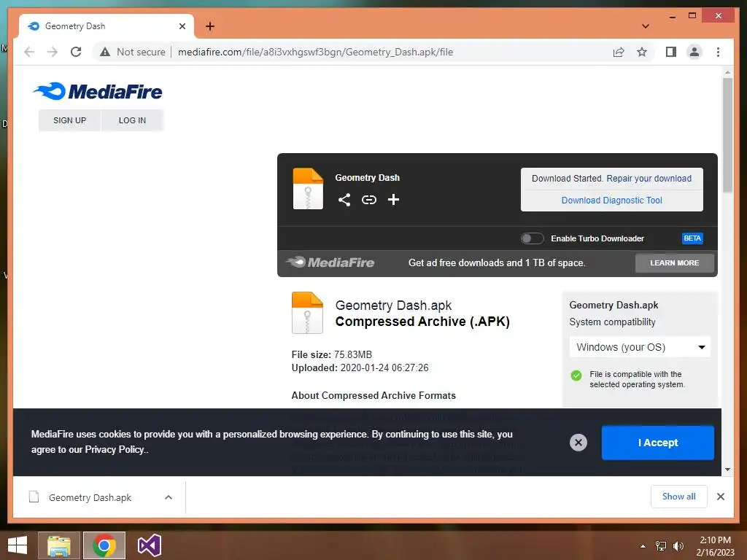This screenshot has height=560, width=747.
Task: Click Chrome icon in taskbar
Action: tap(104, 545)
